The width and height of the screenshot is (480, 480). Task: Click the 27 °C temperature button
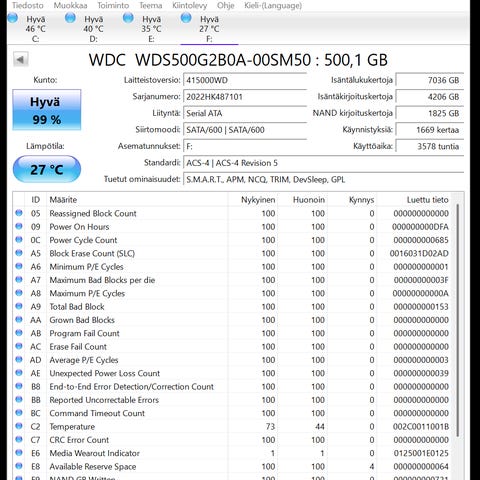pyautogui.click(x=47, y=169)
